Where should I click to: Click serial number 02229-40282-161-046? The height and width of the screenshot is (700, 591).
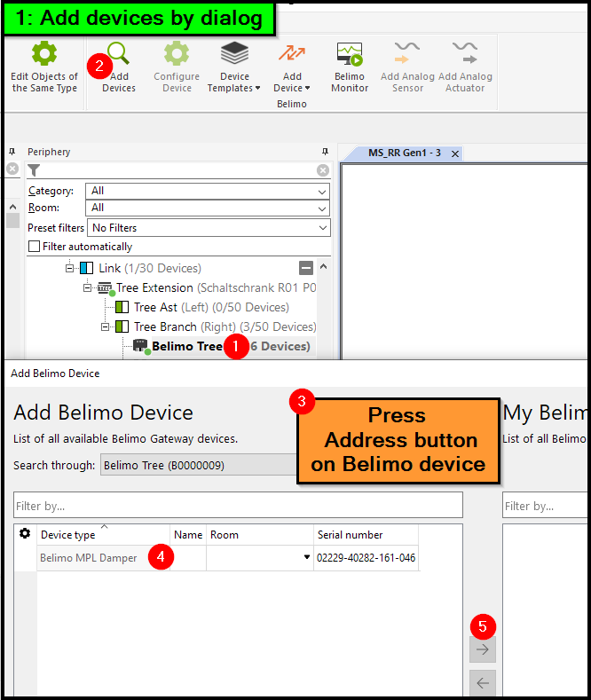point(366,558)
